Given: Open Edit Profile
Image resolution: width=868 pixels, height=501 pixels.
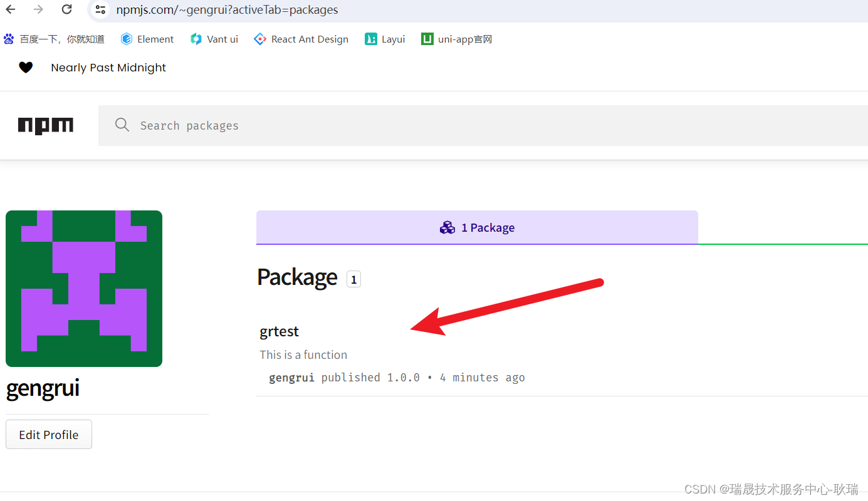Looking at the screenshot, I should (x=49, y=435).
